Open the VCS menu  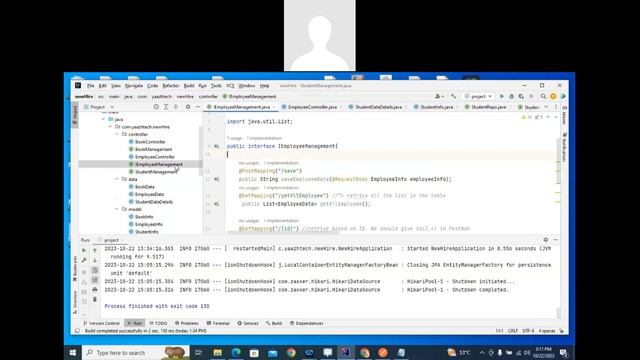pyautogui.click(x=230, y=86)
